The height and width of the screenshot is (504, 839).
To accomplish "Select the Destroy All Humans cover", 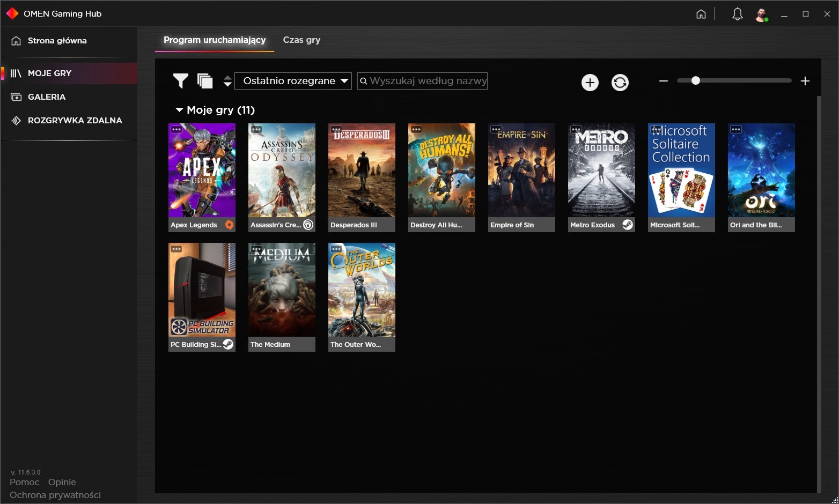I will [x=441, y=171].
